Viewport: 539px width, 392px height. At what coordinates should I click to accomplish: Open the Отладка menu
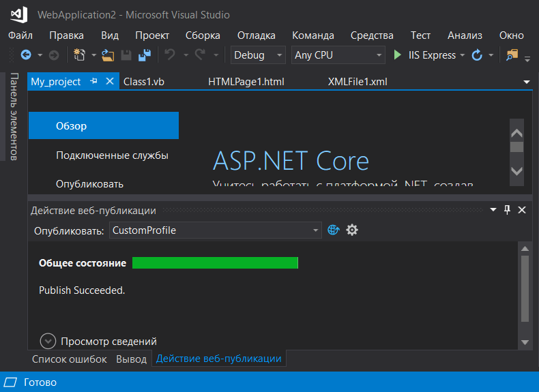(256, 35)
